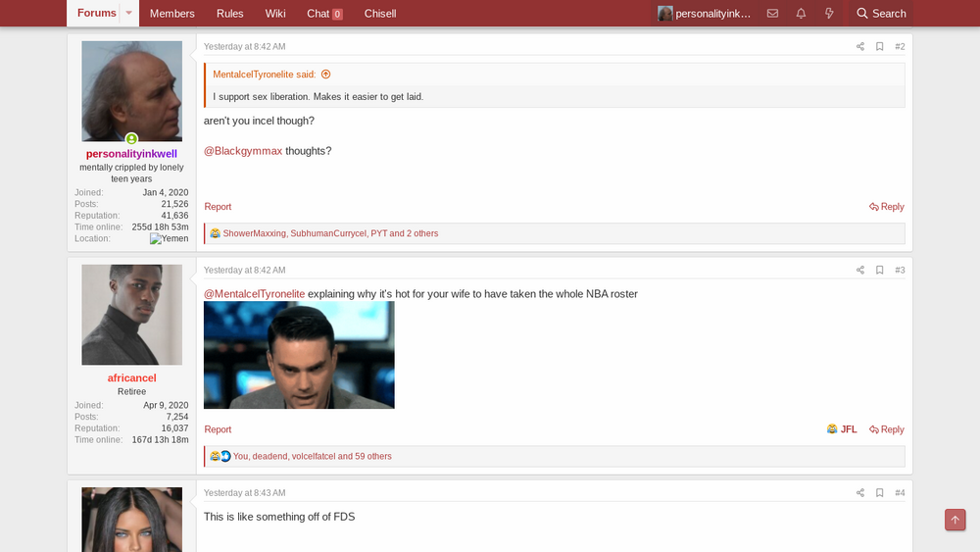Open africancel's profile avatar
The width and height of the screenshot is (980, 552).
tap(132, 315)
